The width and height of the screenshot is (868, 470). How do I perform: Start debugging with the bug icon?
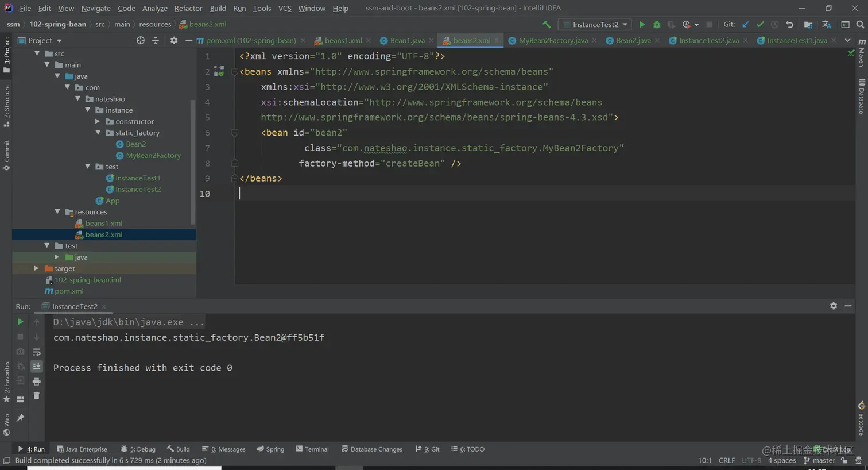pyautogui.click(x=657, y=25)
